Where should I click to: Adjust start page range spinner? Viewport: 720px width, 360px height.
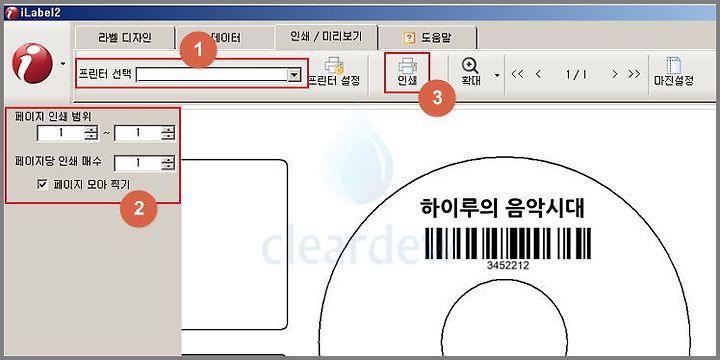(x=91, y=133)
